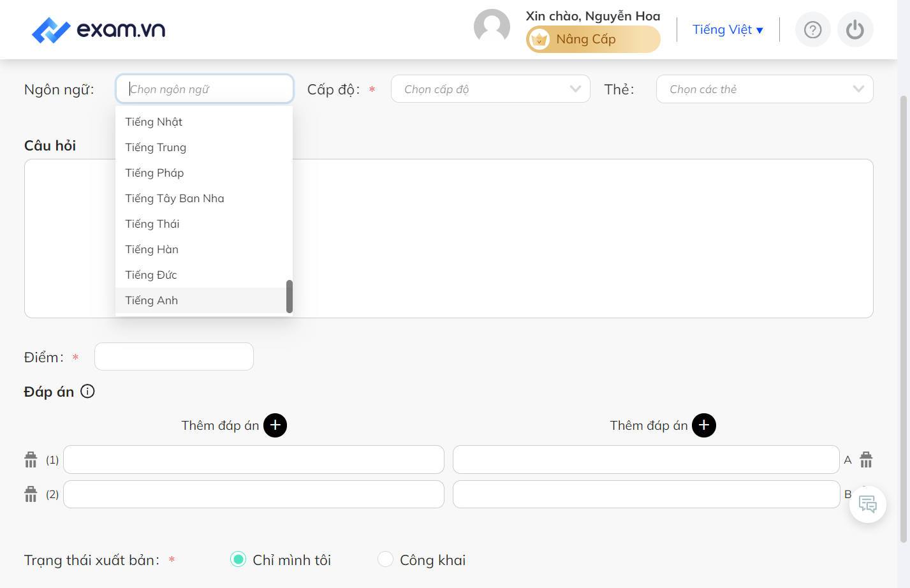Click the answer A input field
Viewport: 910px width, 588px height.
point(646,459)
